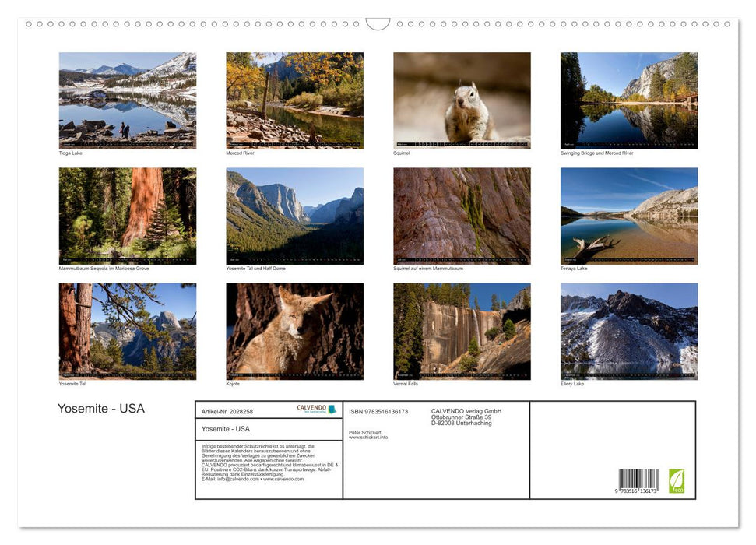The width and height of the screenshot is (756, 545).
Task: Open the www.schickert.info link
Action: point(369,438)
